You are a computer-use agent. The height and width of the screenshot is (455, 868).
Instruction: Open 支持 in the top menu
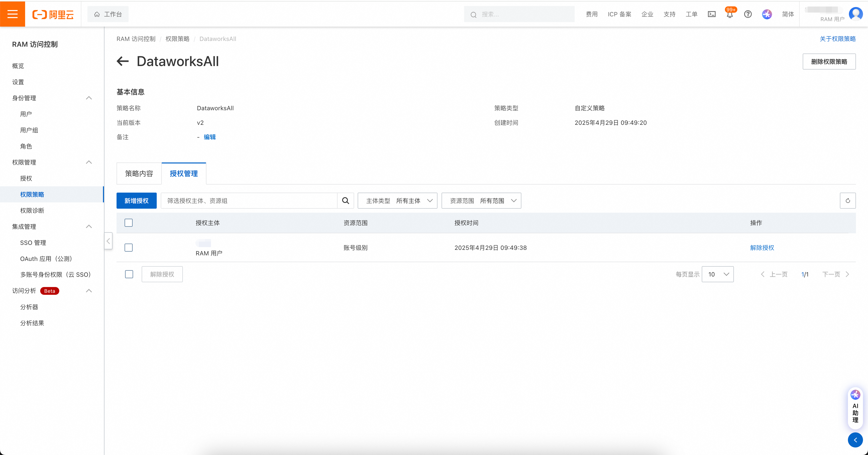670,14
